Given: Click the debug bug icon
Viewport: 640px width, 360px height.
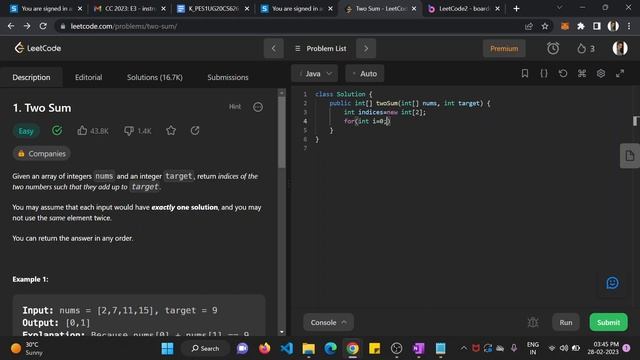Looking at the screenshot, I should [533, 322].
